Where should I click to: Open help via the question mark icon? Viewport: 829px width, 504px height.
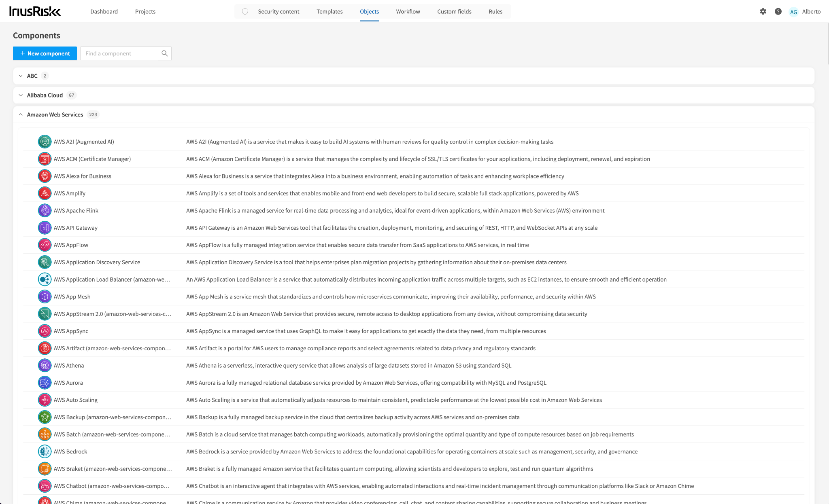pyautogui.click(x=778, y=11)
